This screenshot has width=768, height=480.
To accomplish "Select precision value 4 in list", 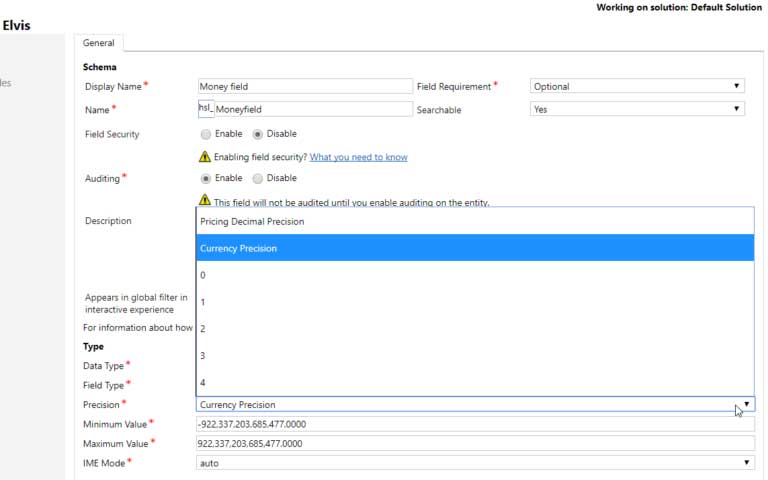I will (x=475, y=383).
